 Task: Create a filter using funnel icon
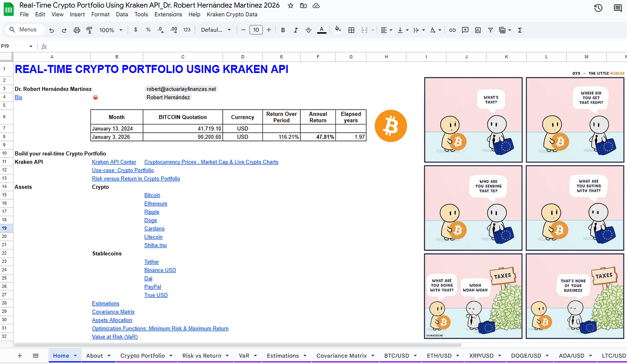(x=490, y=30)
